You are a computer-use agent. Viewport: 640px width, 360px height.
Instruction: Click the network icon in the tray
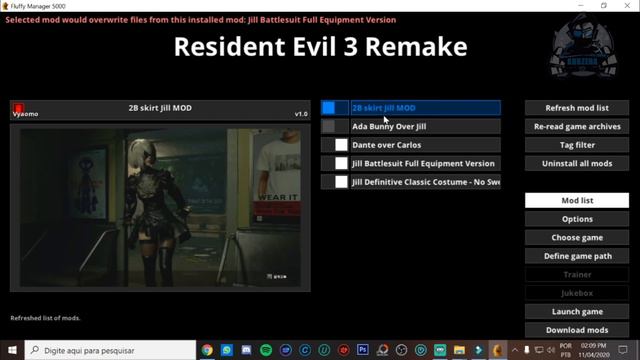[x=539, y=350]
